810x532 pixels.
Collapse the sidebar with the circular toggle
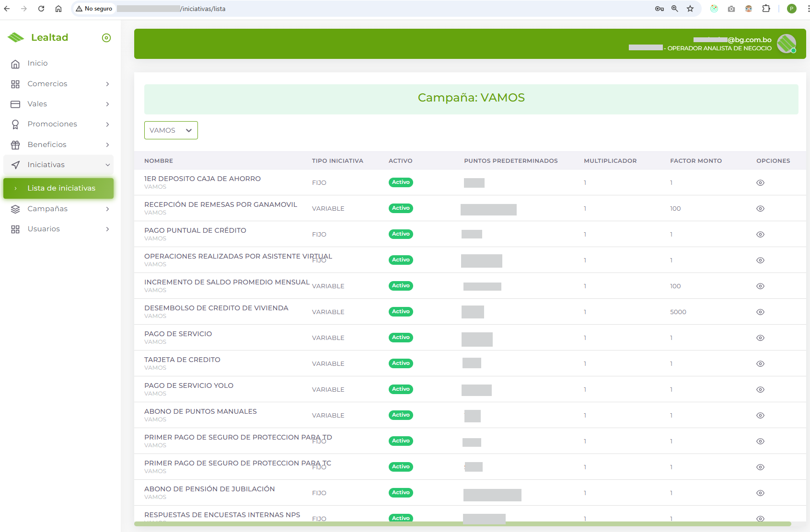[x=106, y=37]
